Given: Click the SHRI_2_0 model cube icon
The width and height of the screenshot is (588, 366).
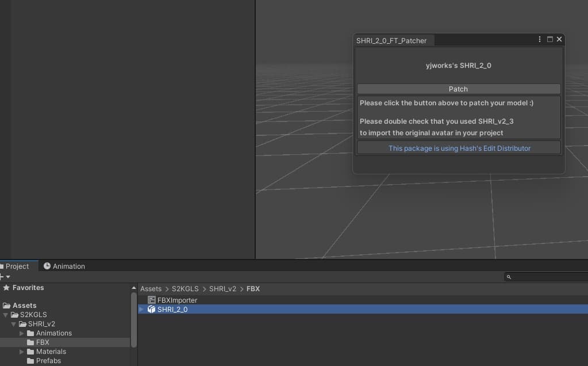Looking at the screenshot, I should (x=151, y=310).
